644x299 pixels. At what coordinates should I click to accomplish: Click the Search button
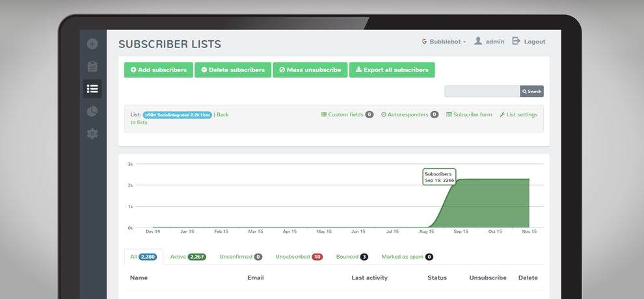532,91
